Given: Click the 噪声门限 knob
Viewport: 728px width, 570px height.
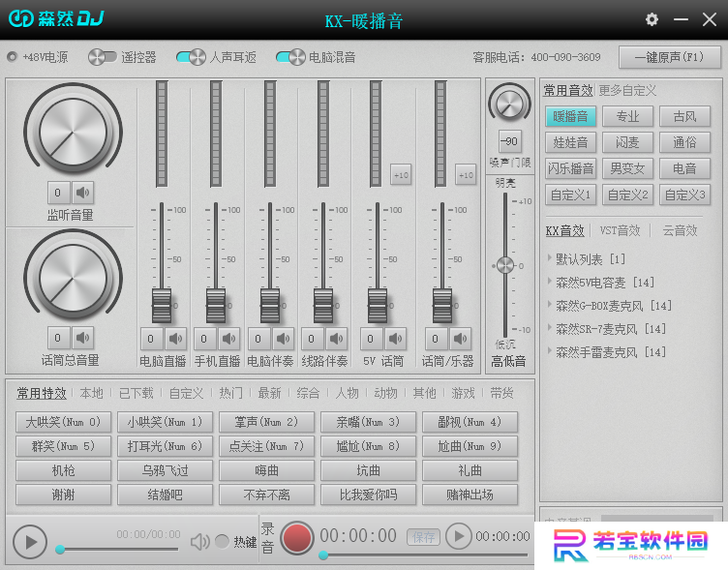Looking at the screenshot, I should [509, 104].
